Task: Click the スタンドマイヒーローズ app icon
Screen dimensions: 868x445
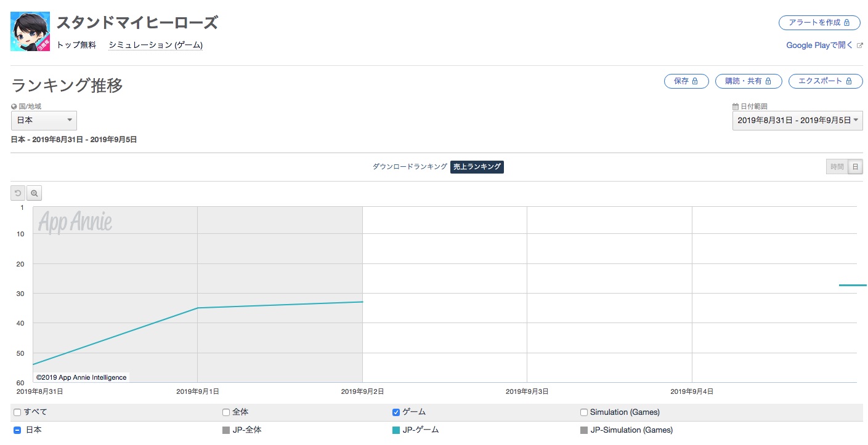Action: click(x=30, y=31)
